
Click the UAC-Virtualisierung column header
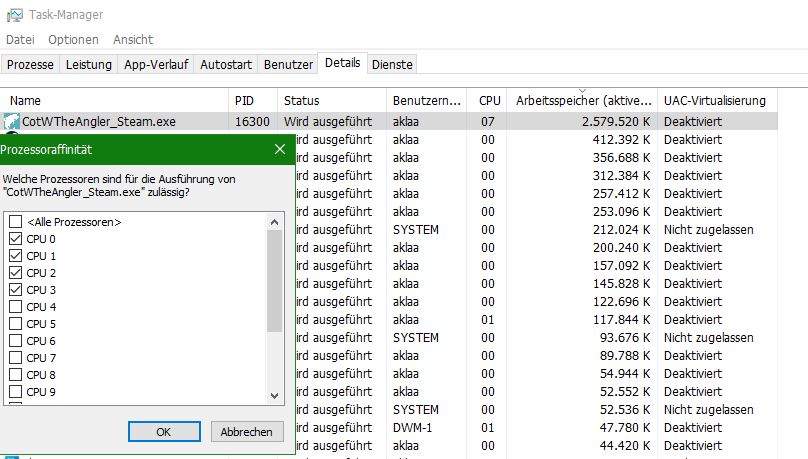tap(717, 100)
